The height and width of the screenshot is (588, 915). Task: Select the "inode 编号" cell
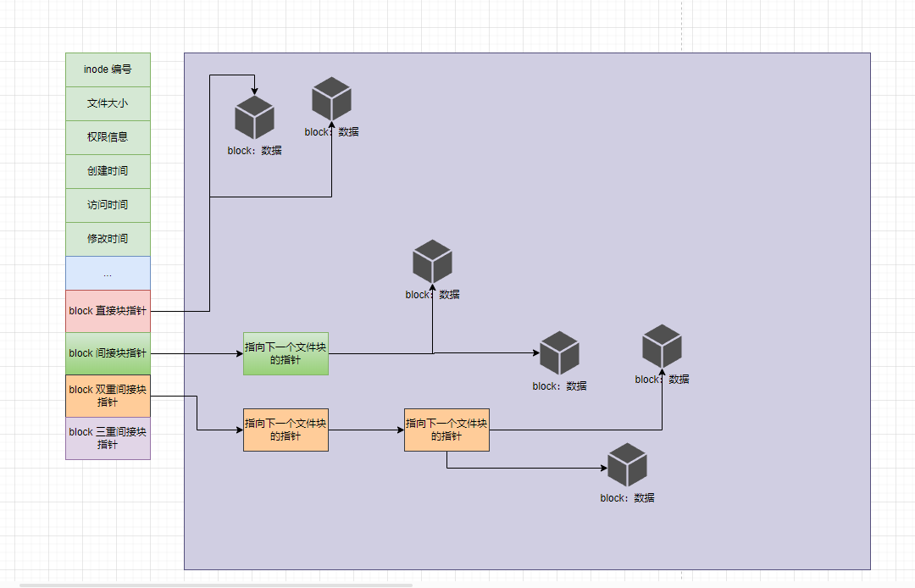(108, 69)
